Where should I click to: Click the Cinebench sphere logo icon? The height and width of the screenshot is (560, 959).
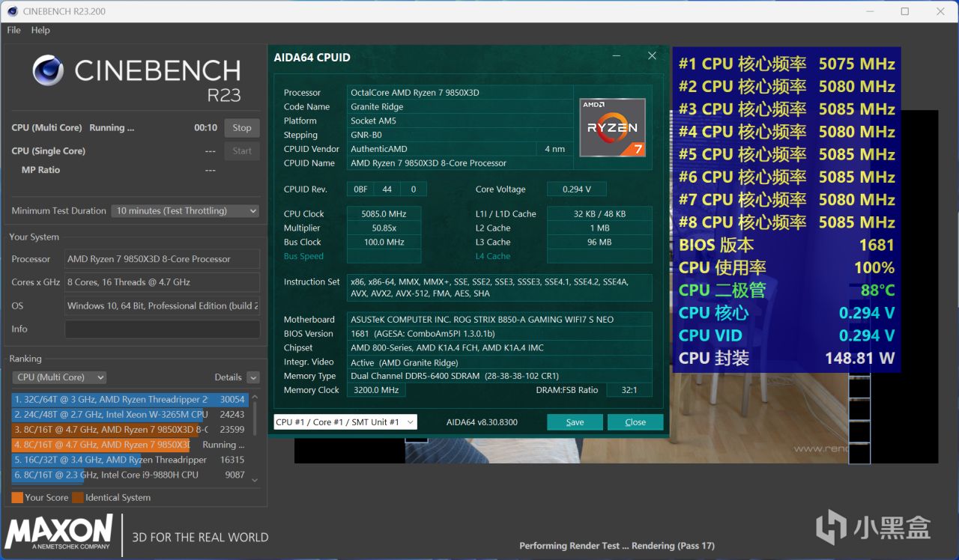click(x=48, y=70)
